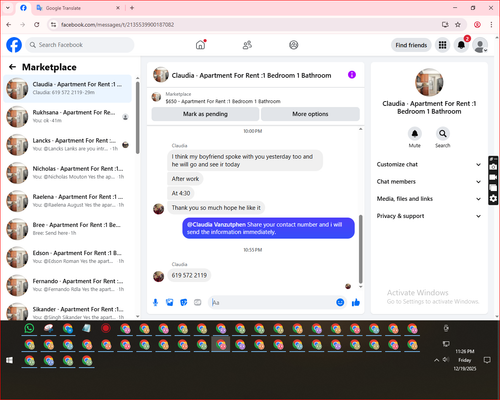Open the emoji picker in message box
The width and height of the screenshot is (500, 400).
point(340,302)
